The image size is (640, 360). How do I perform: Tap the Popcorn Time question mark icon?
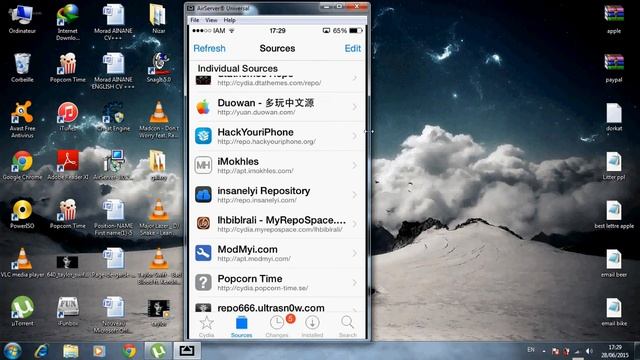[203, 282]
